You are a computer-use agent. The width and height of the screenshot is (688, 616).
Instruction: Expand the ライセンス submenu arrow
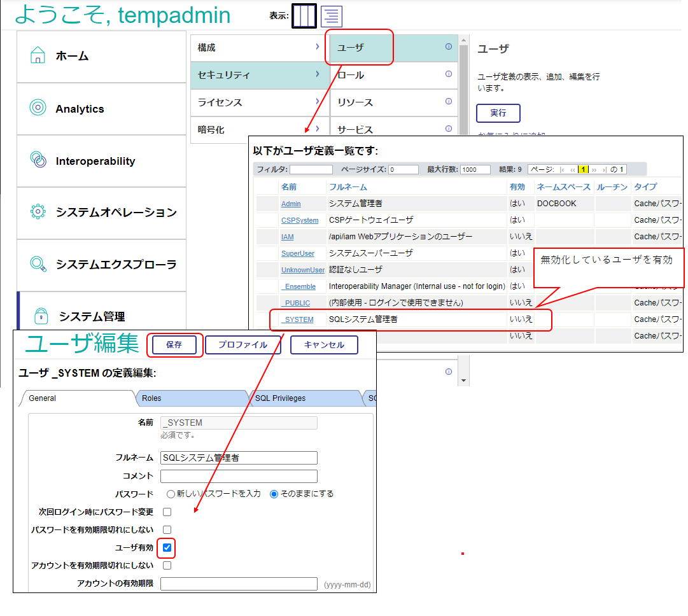click(317, 102)
